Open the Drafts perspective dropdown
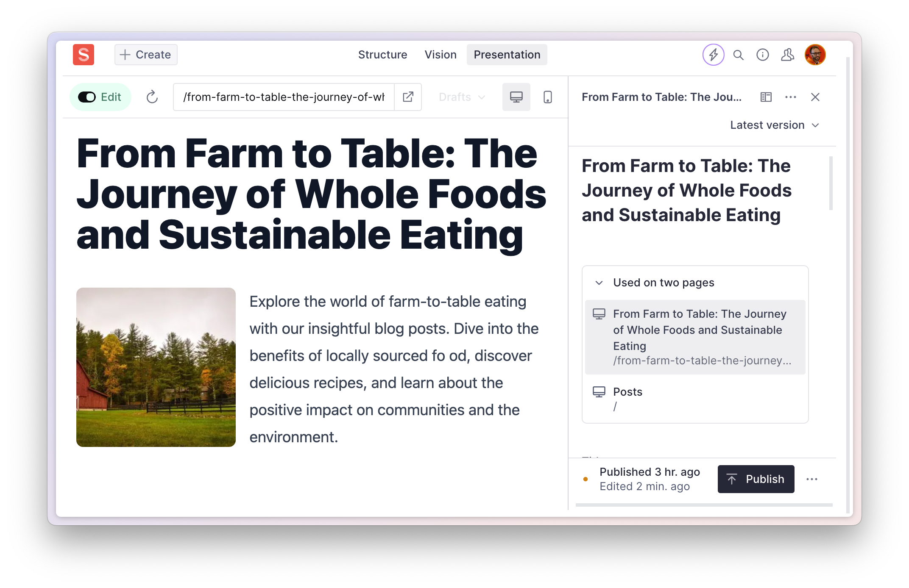This screenshot has height=588, width=909. tap(462, 97)
